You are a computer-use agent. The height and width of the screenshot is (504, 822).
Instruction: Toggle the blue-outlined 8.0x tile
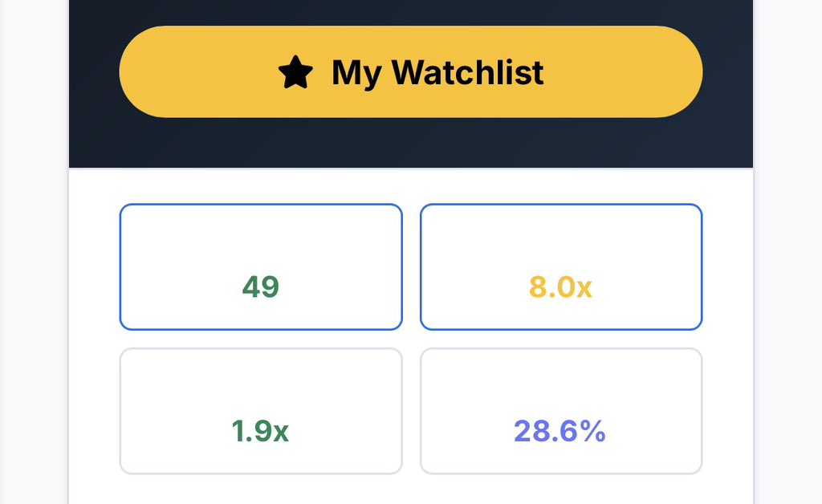[561, 266]
